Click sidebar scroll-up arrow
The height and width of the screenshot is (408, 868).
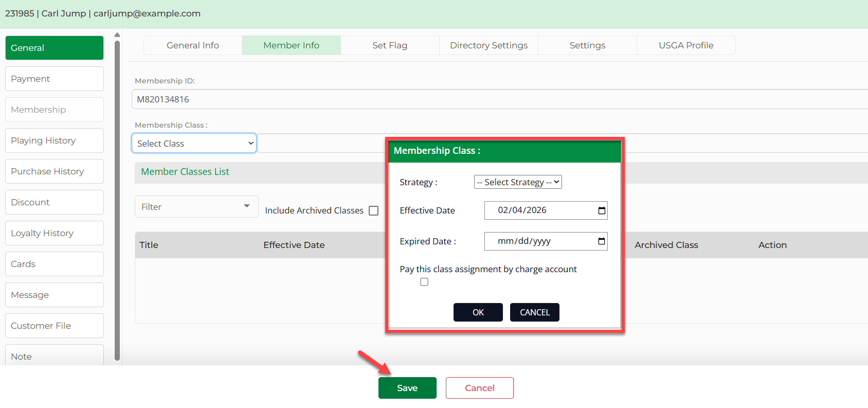coord(117,35)
